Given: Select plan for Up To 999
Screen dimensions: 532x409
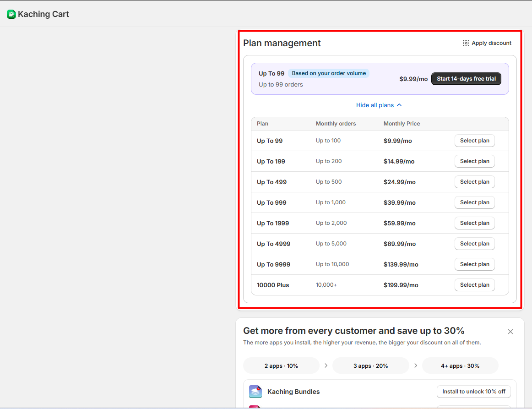Looking at the screenshot, I should (474, 202).
